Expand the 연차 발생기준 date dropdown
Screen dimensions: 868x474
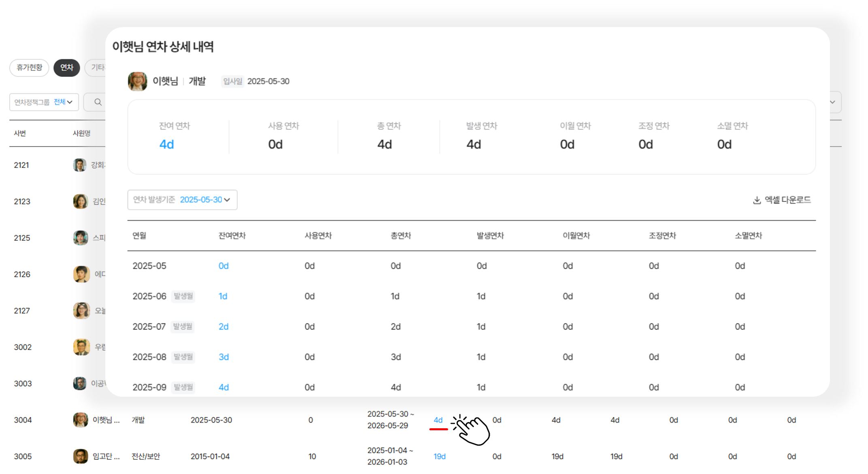pyautogui.click(x=182, y=200)
